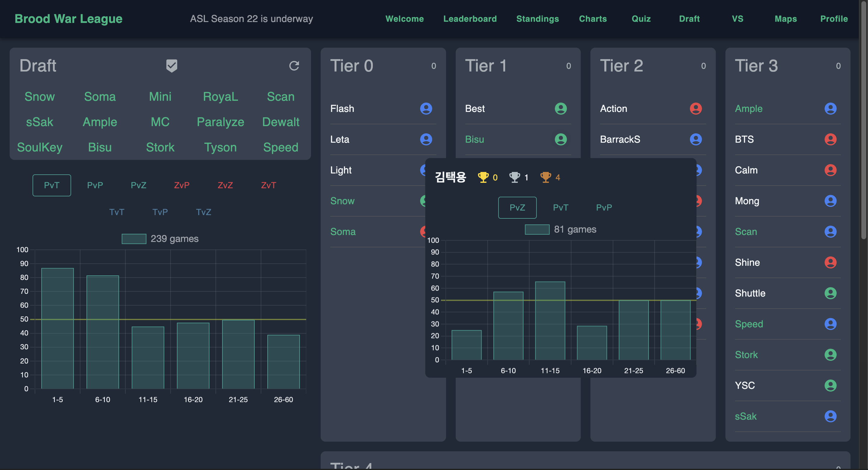Select Snow in the Draft list
This screenshot has width=868, height=470.
click(39, 97)
